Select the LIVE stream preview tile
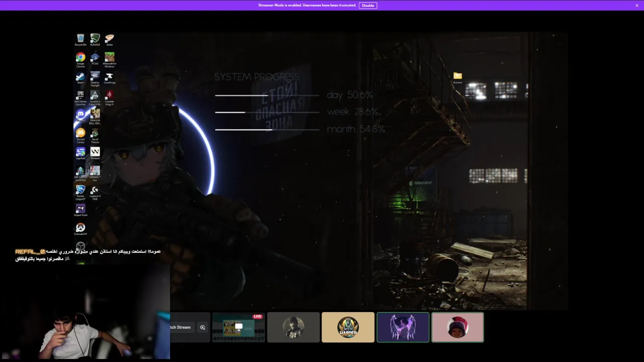This screenshot has width=644, height=362. pos(238,327)
